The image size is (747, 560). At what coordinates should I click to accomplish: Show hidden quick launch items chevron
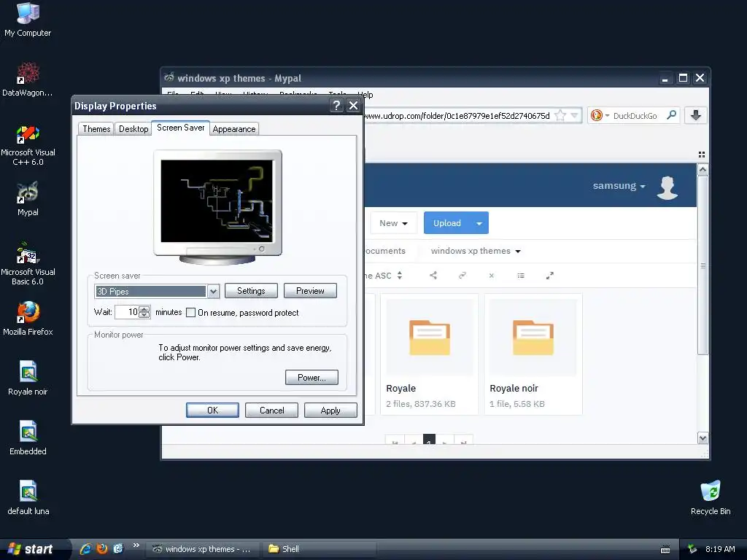click(x=136, y=545)
